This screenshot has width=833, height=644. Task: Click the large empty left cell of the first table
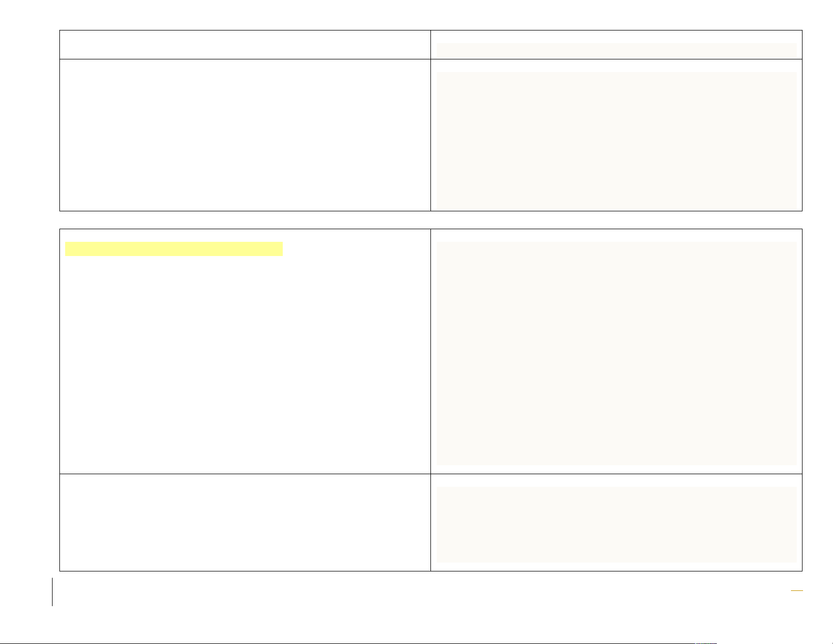tap(245, 135)
